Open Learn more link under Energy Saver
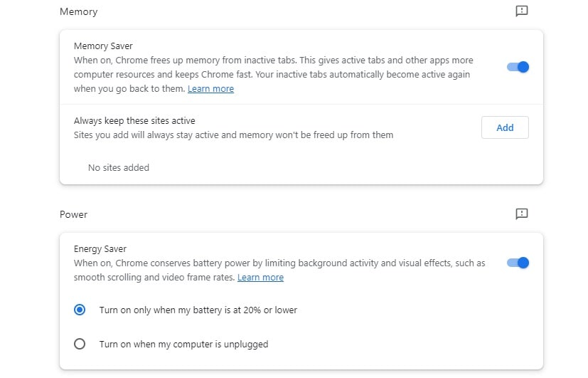 coord(260,278)
